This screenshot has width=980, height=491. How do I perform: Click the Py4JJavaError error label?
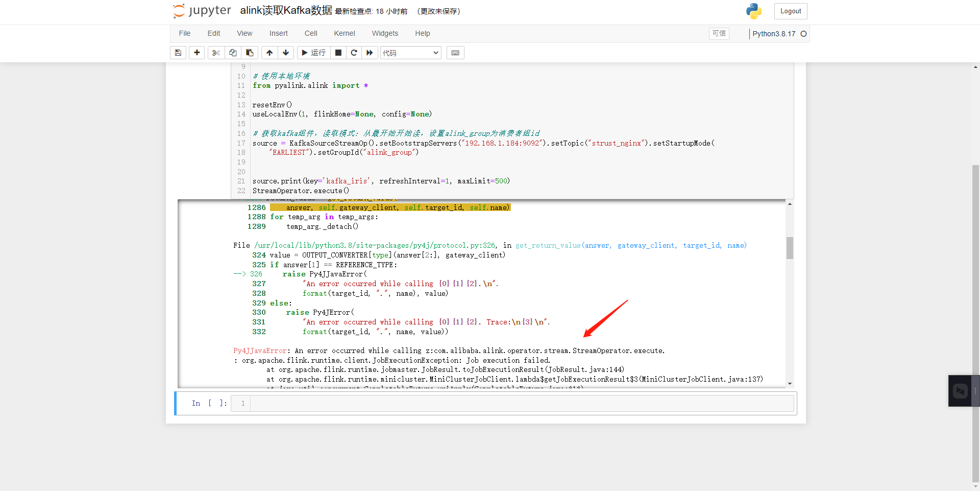[x=260, y=350]
